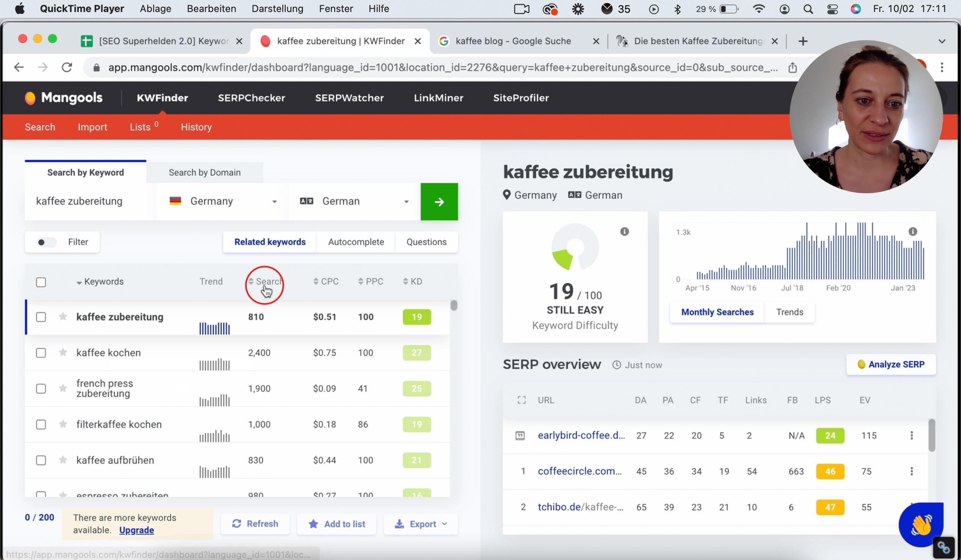961x560 pixels.
Task: Star the kaffee kochen keyword
Action: click(x=63, y=352)
